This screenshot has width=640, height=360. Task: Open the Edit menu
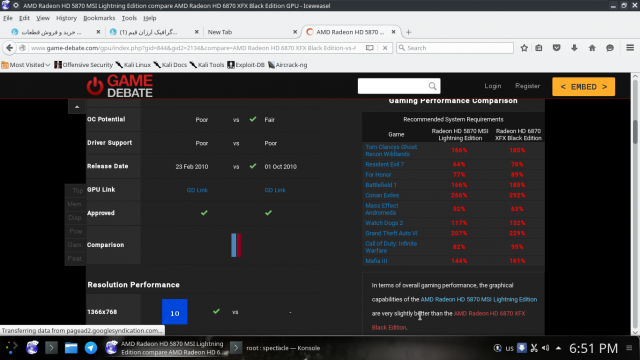coord(24,18)
